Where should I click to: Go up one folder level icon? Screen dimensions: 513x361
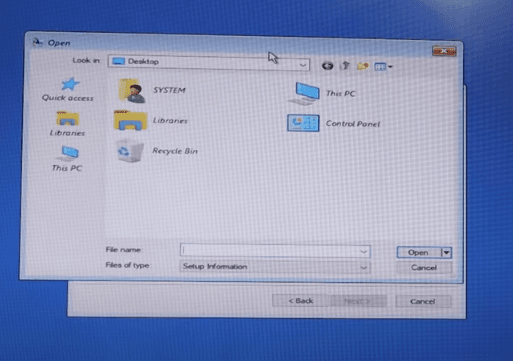click(345, 66)
